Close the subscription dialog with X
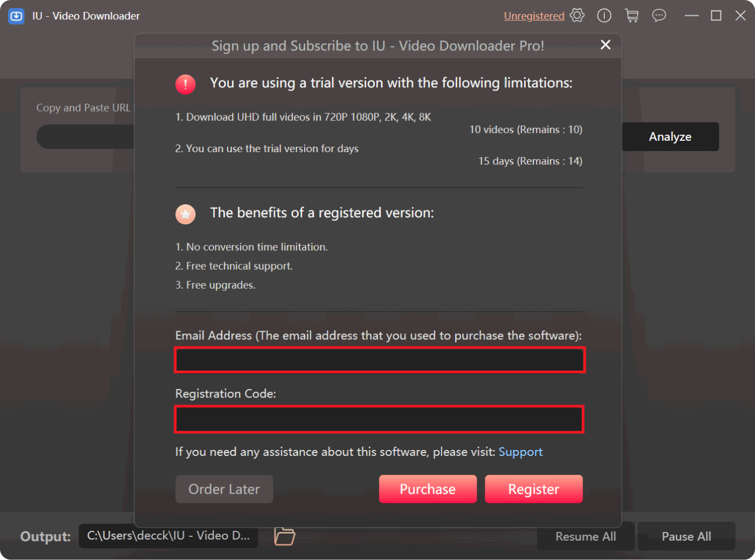The height and width of the screenshot is (560, 755). [x=606, y=45]
